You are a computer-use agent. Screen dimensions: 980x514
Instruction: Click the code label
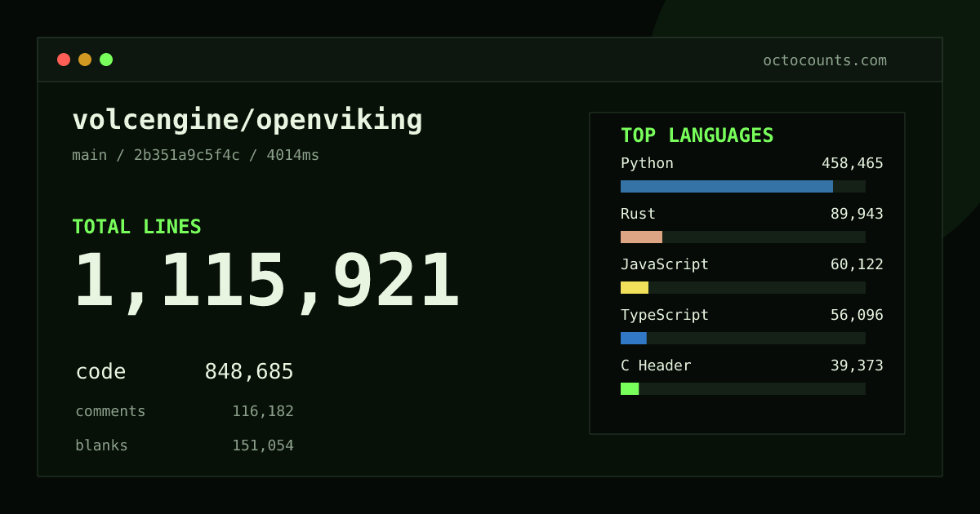click(100, 371)
